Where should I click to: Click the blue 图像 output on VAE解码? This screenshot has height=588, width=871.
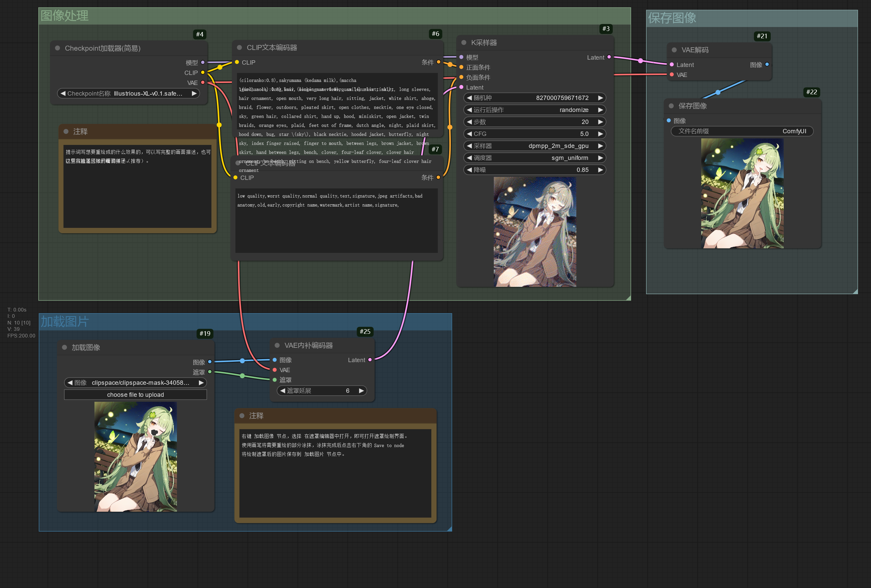point(767,64)
